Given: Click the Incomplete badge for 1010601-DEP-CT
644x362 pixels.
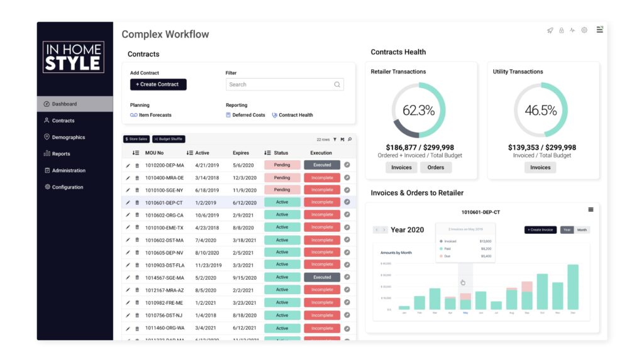Looking at the screenshot, I should 322,202.
